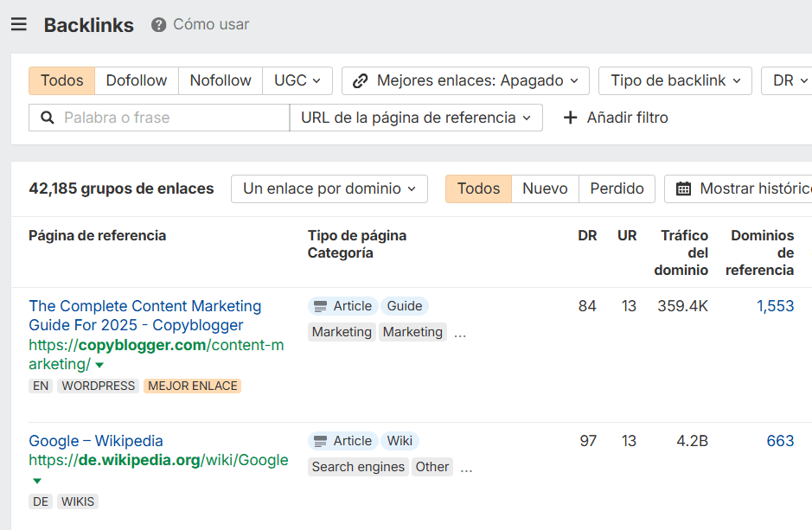This screenshot has height=530, width=812.
Task: Sort by the DR column header
Action: coord(587,236)
